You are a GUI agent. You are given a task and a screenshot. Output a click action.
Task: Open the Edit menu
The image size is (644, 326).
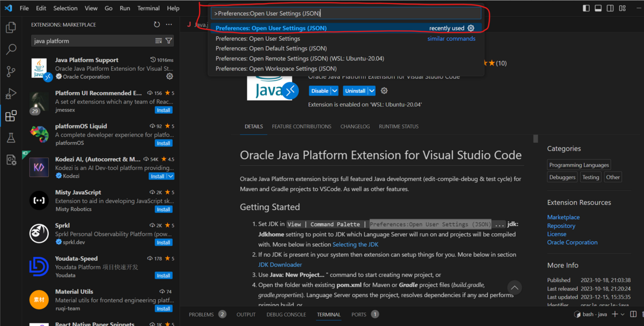point(41,8)
